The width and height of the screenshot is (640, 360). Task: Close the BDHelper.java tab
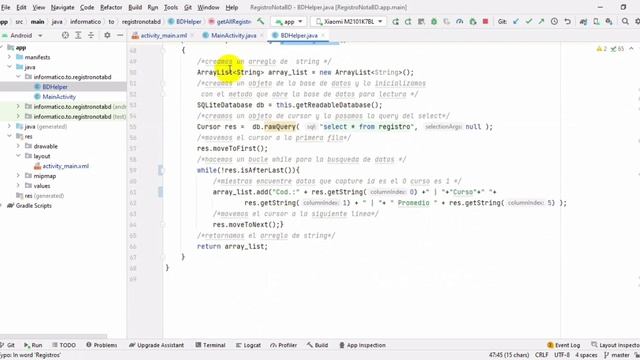323,36
